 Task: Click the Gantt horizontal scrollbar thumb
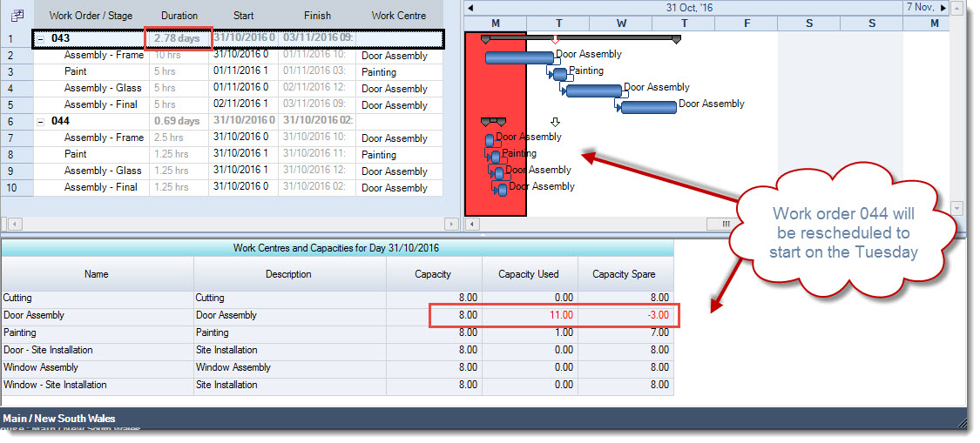(726, 224)
